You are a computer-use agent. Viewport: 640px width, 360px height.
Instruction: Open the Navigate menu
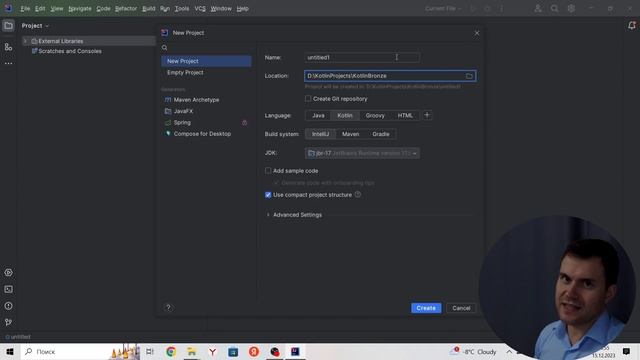[x=80, y=9]
